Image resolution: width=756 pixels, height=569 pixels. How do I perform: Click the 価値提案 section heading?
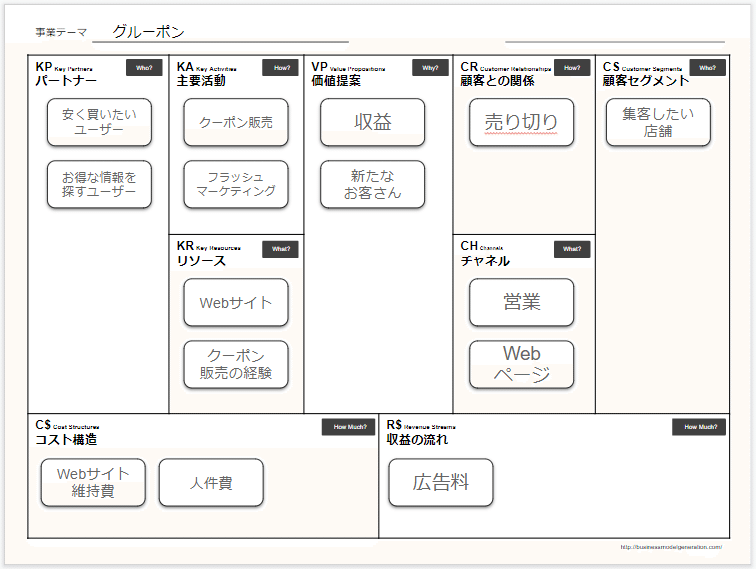[336, 81]
